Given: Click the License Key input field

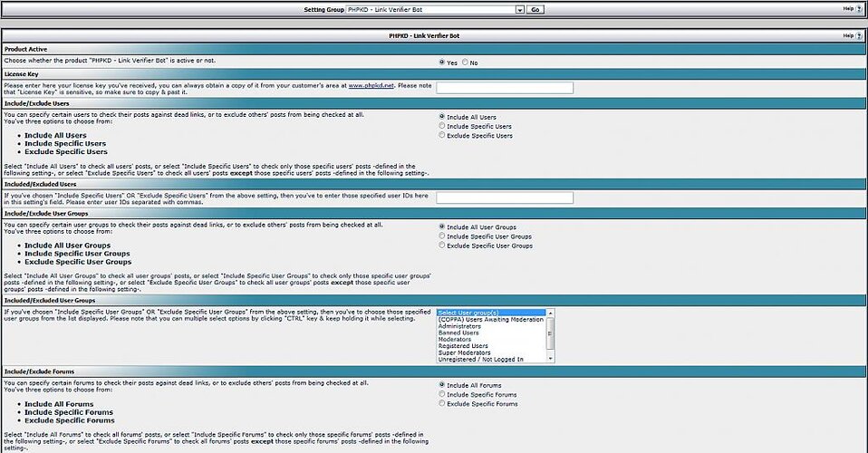Looking at the screenshot, I should pos(505,88).
